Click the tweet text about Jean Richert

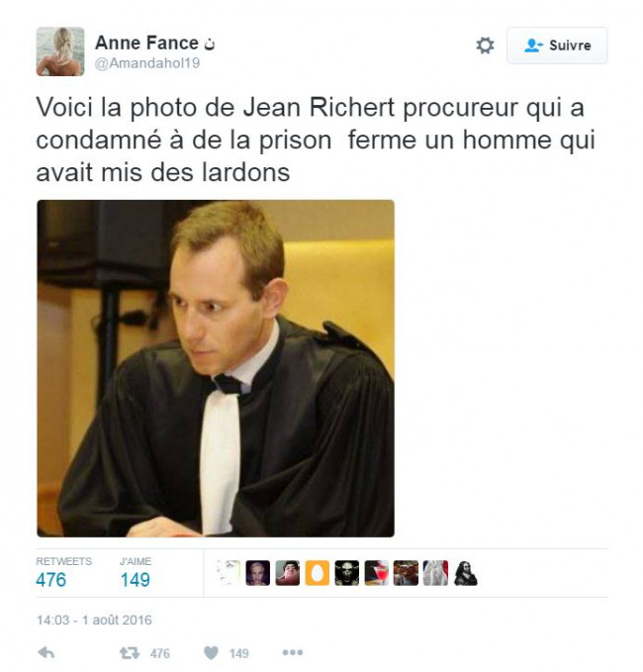point(316,140)
